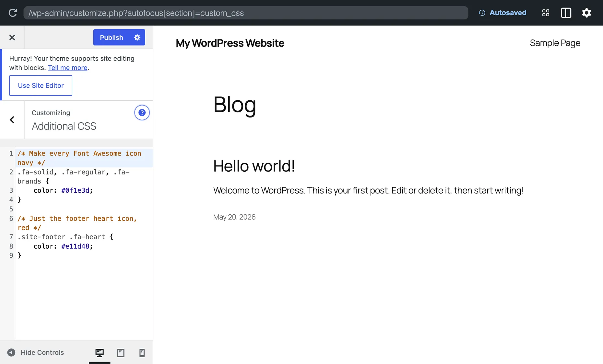Hide Controls in the footer

click(x=36, y=353)
